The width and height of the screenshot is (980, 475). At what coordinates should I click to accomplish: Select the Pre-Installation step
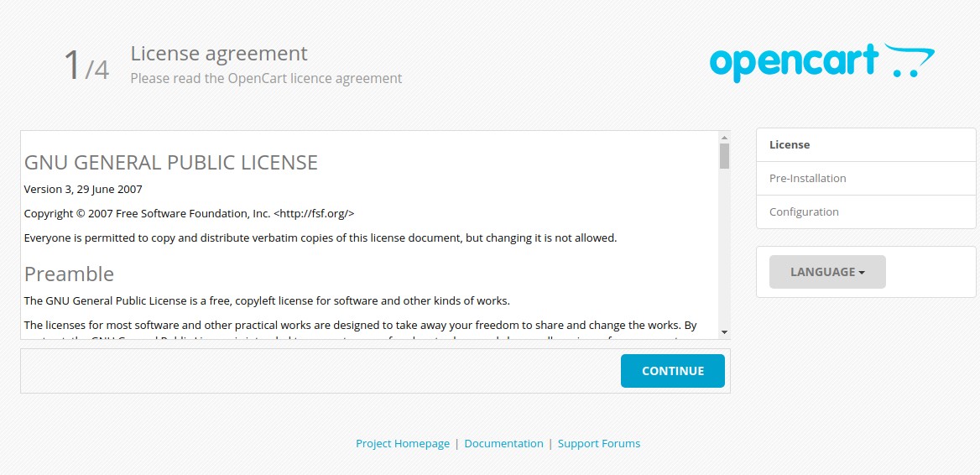pyautogui.click(x=866, y=178)
